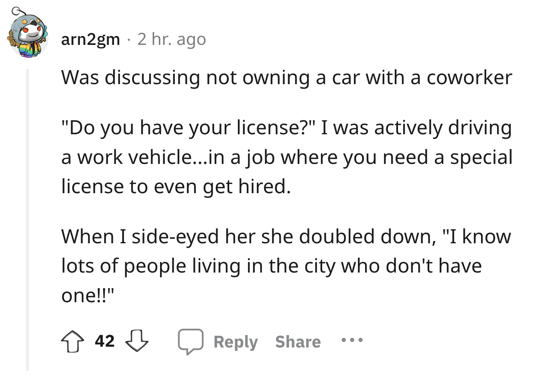Click the line starting 'a work vehicle...in a job'
The width and height of the screenshot is (540, 392).
pos(287,157)
